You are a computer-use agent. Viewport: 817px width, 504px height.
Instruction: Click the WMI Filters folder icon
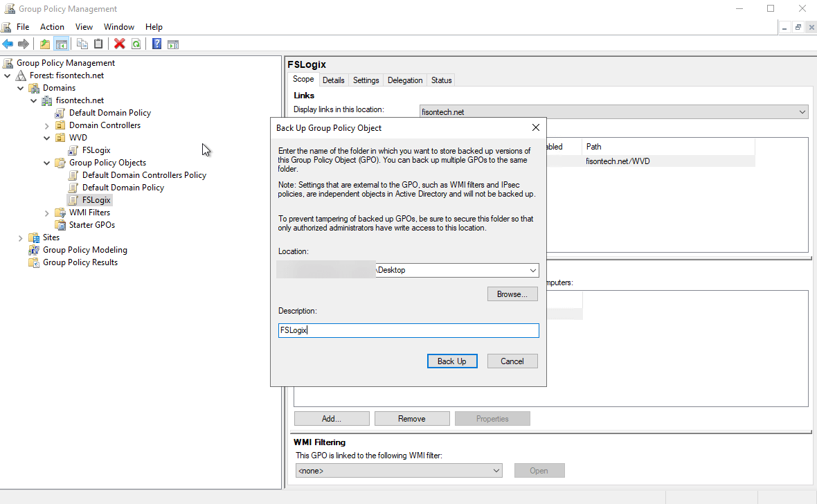tap(60, 213)
